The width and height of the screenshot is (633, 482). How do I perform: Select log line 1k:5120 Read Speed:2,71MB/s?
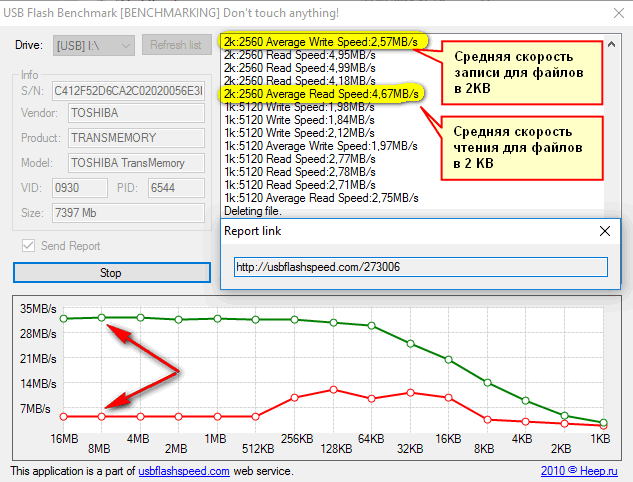pos(300,185)
